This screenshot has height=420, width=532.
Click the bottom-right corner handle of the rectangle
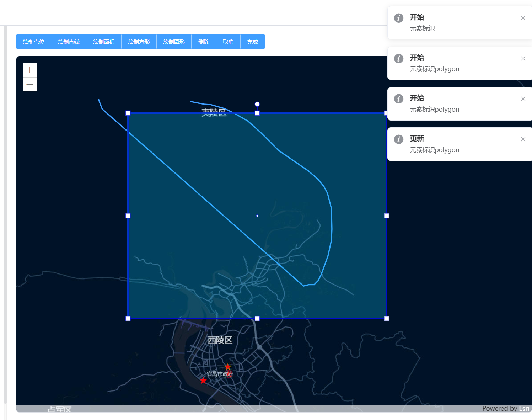coord(387,319)
